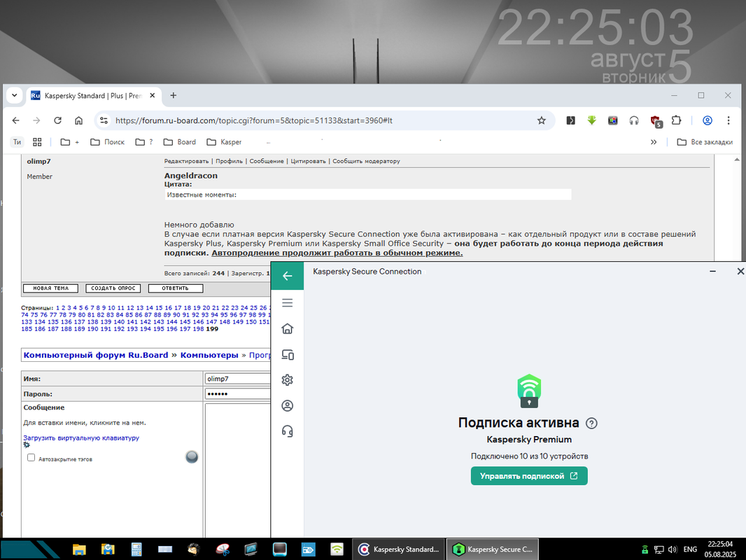Image resolution: width=746 pixels, height=560 pixels.
Task: Click the Управлять подпиской button
Action: 529,476
